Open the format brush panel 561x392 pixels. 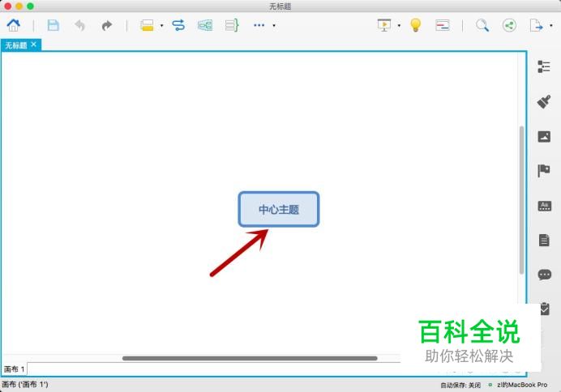point(544,102)
